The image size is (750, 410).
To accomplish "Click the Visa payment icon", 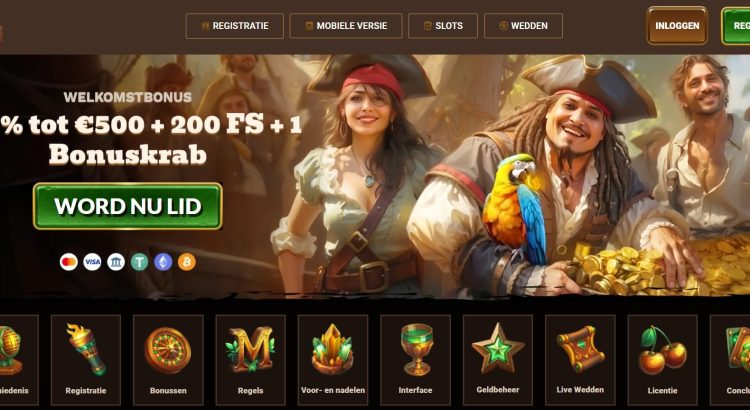I will [92, 262].
